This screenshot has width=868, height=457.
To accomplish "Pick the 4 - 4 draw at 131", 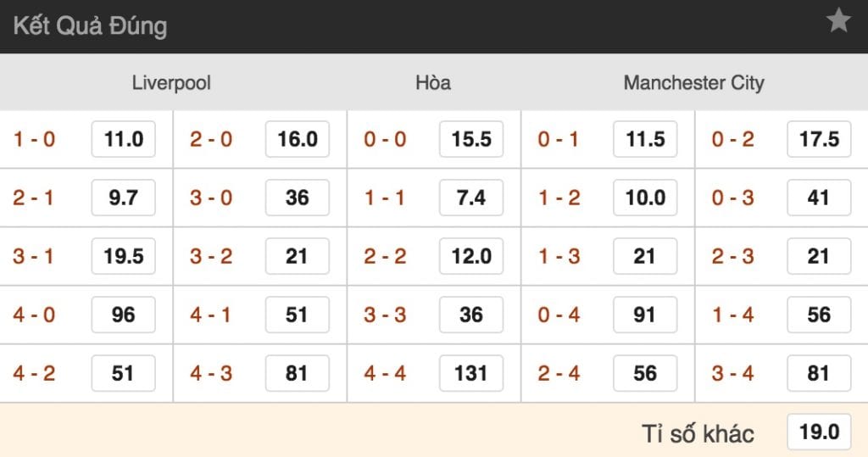I will pos(471,373).
